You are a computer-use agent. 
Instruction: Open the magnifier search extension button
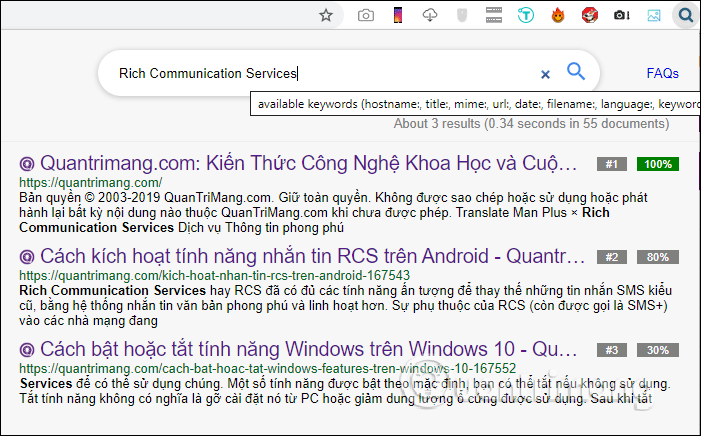coord(685,16)
